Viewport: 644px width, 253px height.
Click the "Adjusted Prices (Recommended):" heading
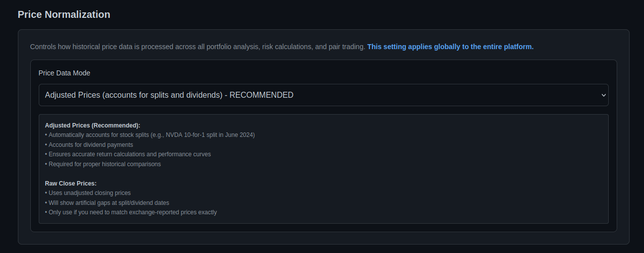click(92, 126)
